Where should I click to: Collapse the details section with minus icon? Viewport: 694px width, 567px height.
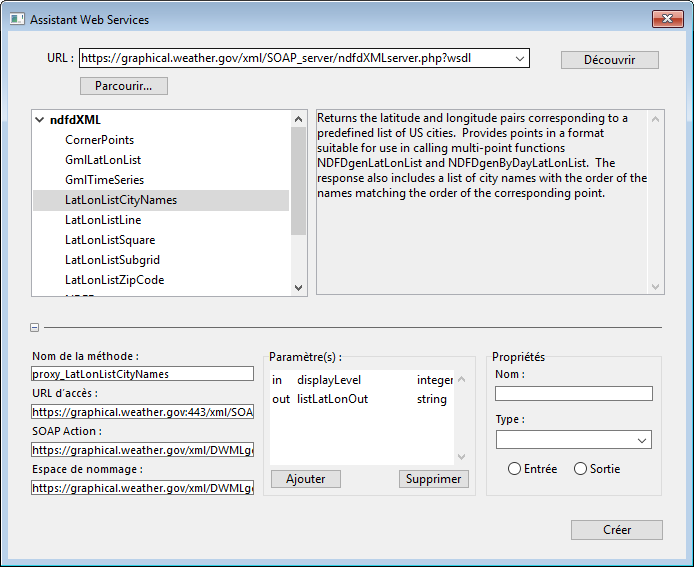click(x=35, y=327)
